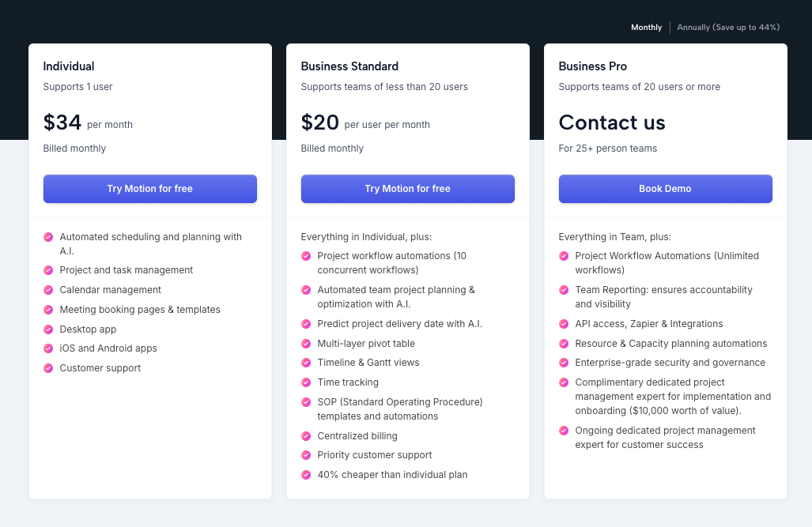Click the checkmark next to Enterprise-grade security and governance
This screenshot has width=812, height=527.
(x=564, y=363)
